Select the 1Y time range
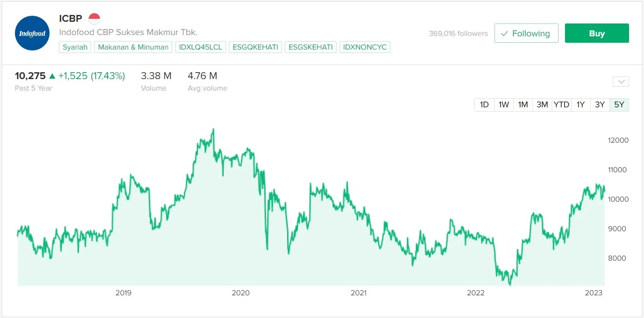644x318 pixels. (x=580, y=104)
